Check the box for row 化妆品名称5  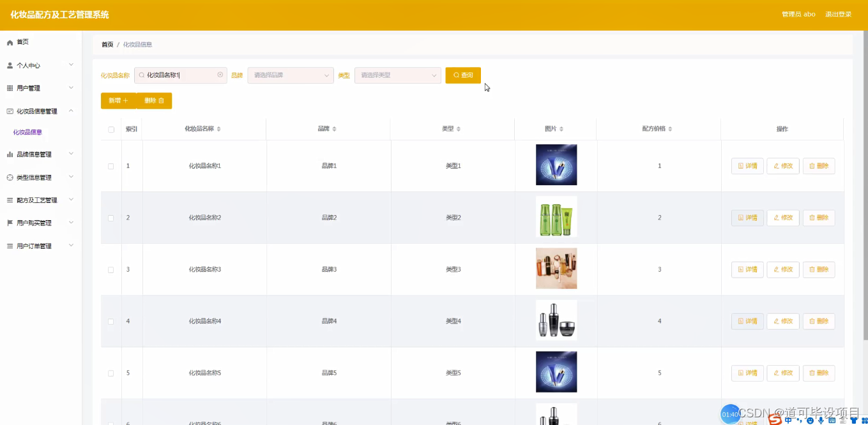click(x=111, y=373)
